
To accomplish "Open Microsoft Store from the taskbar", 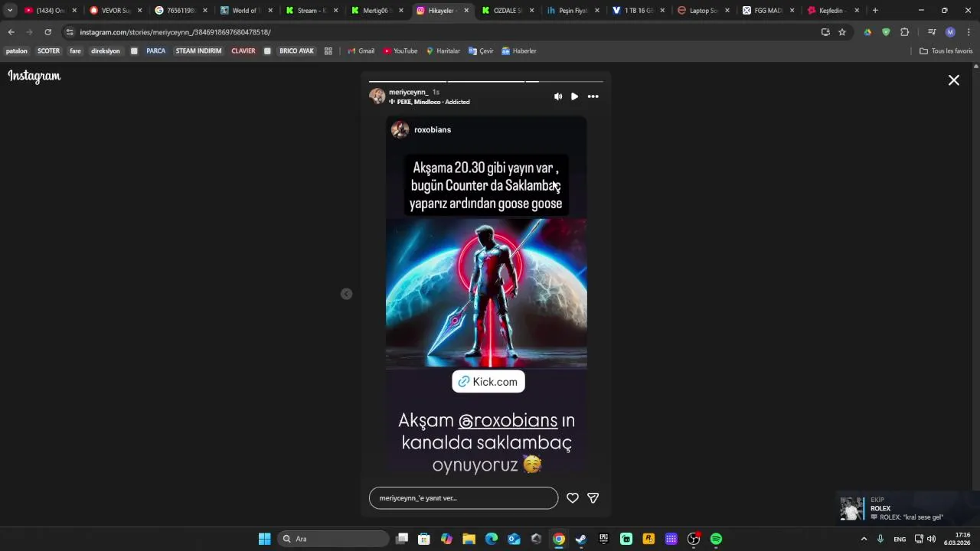I will point(424,539).
